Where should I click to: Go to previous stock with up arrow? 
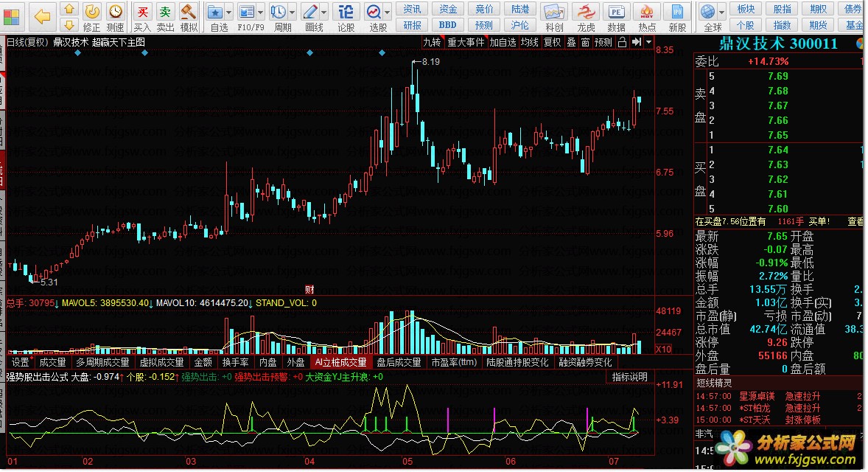(x=69, y=9)
